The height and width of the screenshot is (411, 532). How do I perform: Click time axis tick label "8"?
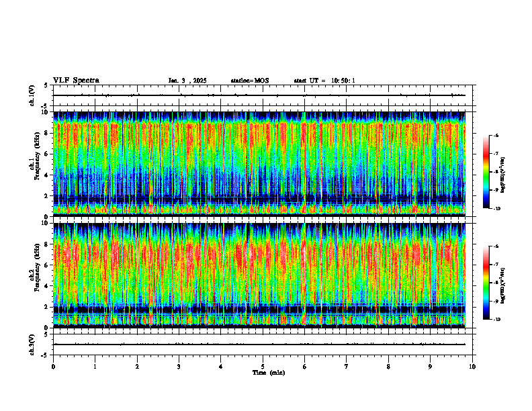coord(388,367)
